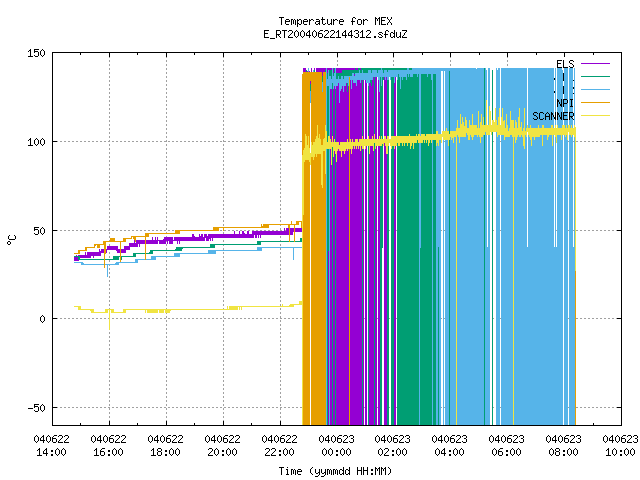Click the green legend line sample
The image size is (640, 480).
point(595,76)
